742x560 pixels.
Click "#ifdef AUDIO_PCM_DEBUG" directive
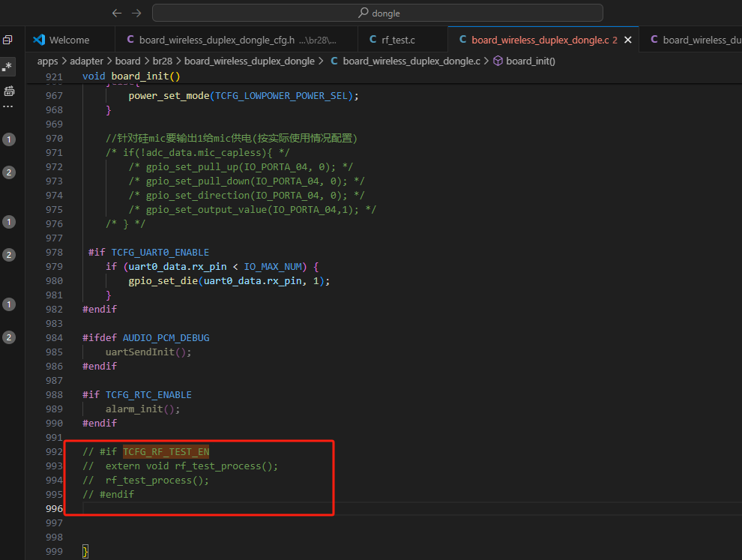click(145, 337)
